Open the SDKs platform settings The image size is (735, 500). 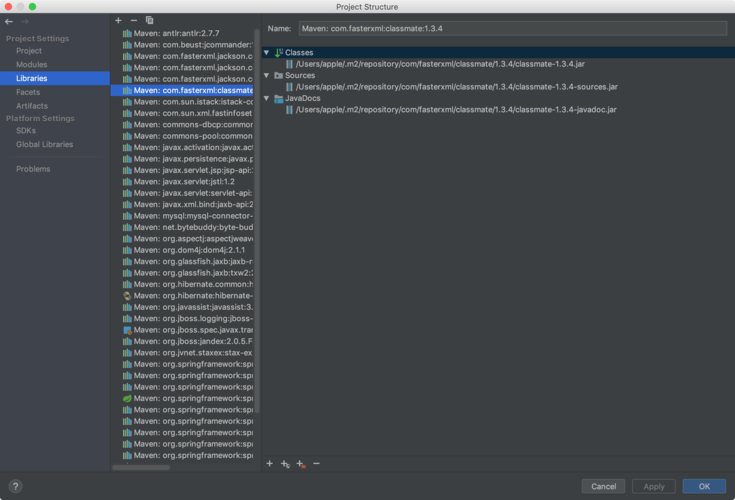(x=26, y=131)
